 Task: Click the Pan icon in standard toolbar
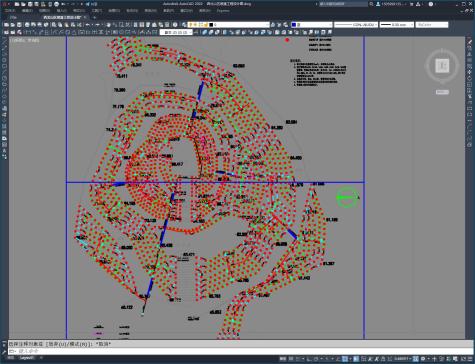pos(108,25)
